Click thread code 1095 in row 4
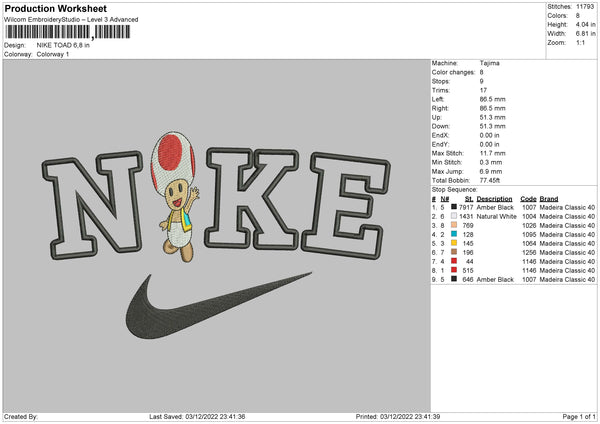Image resolution: width=600 pixels, height=424 pixels. [x=529, y=235]
